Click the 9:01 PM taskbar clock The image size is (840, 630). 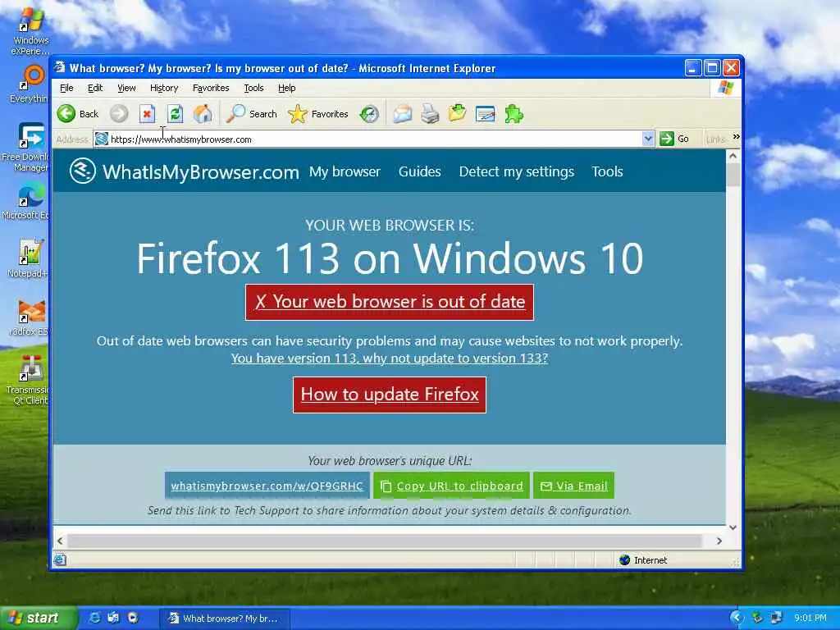tap(810, 618)
